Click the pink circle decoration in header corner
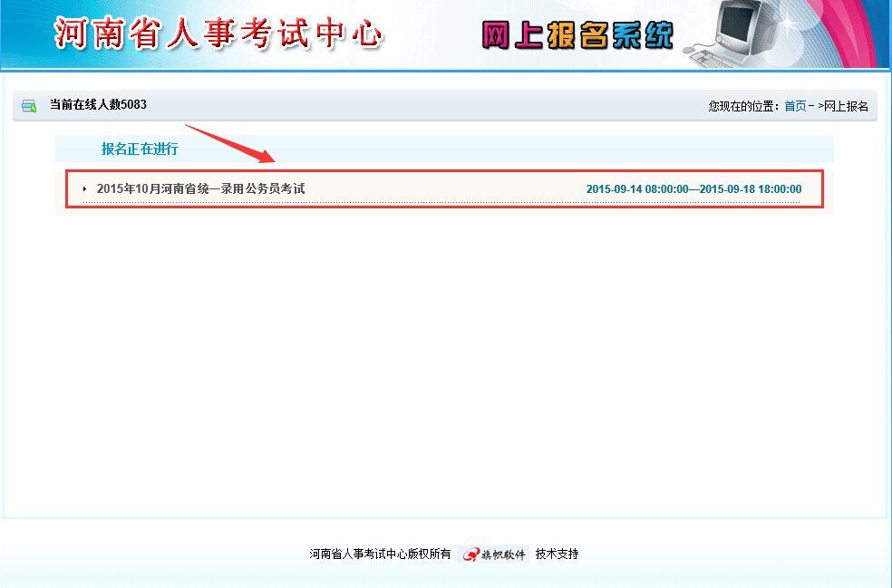This screenshot has width=892, height=588. pos(848,27)
